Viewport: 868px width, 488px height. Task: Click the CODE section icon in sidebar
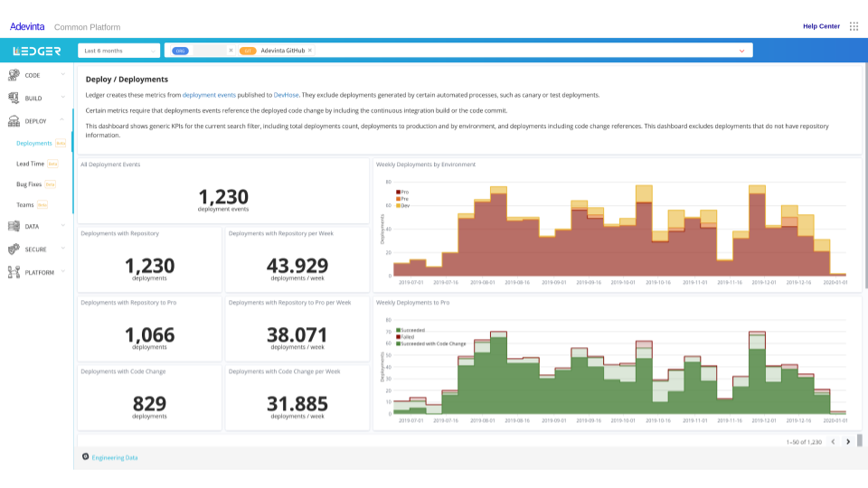pos(14,75)
